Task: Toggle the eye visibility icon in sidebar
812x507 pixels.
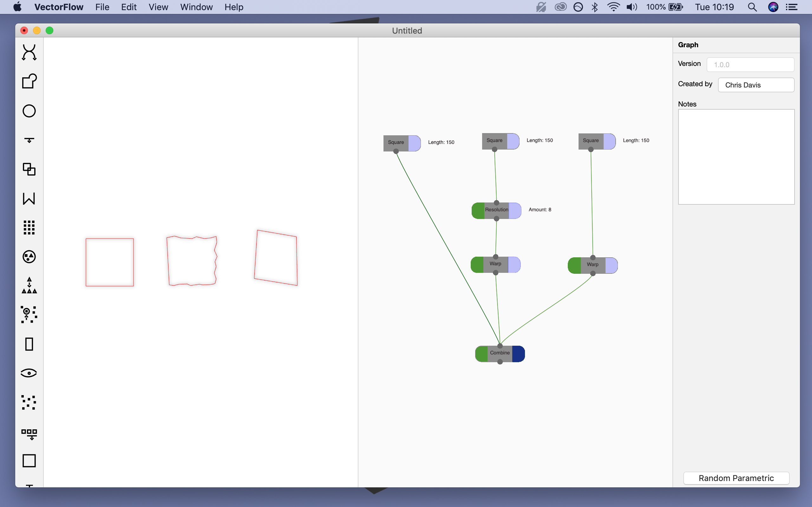Action: pyautogui.click(x=29, y=373)
